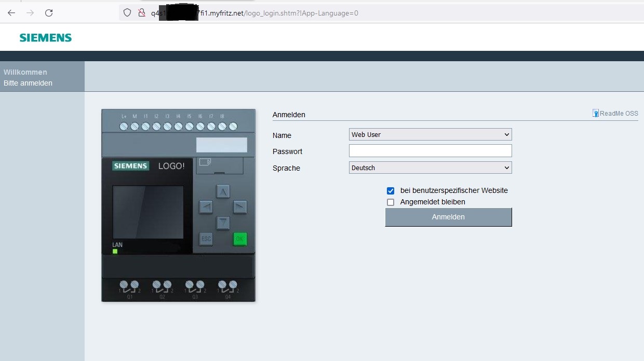Click the browser forward arrow
Image resolution: width=644 pixels, height=361 pixels.
tap(30, 13)
